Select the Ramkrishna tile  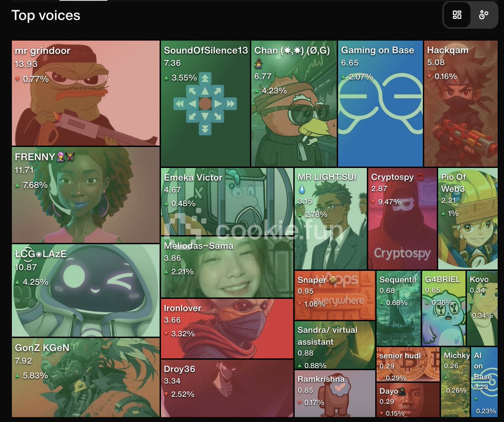(x=335, y=393)
